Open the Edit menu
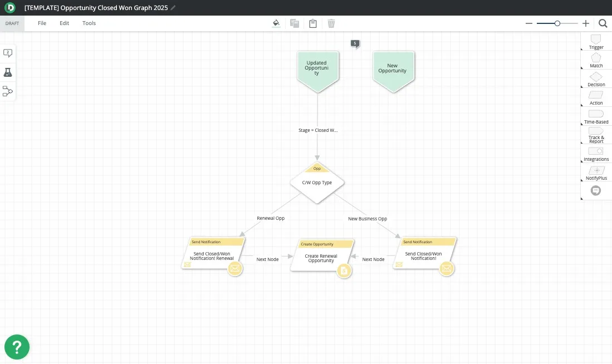The width and height of the screenshot is (612, 364). (x=65, y=23)
